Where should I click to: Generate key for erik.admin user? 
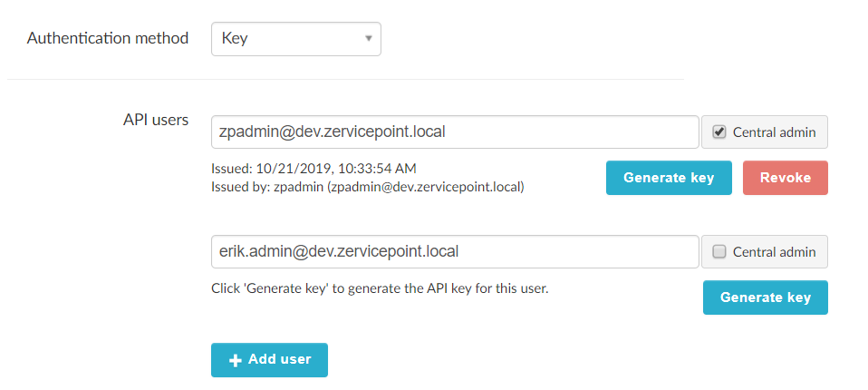[x=765, y=297]
